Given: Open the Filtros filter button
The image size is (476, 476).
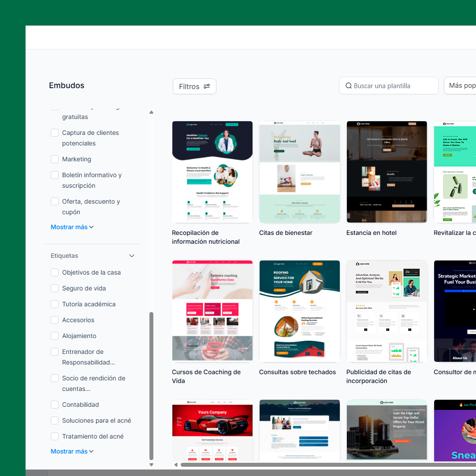Looking at the screenshot, I should pyautogui.click(x=194, y=86).
